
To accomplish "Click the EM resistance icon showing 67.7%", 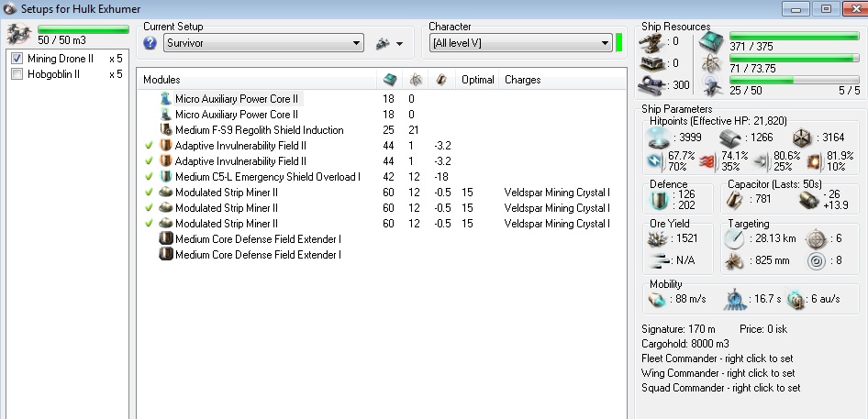I will click(656, 161).
